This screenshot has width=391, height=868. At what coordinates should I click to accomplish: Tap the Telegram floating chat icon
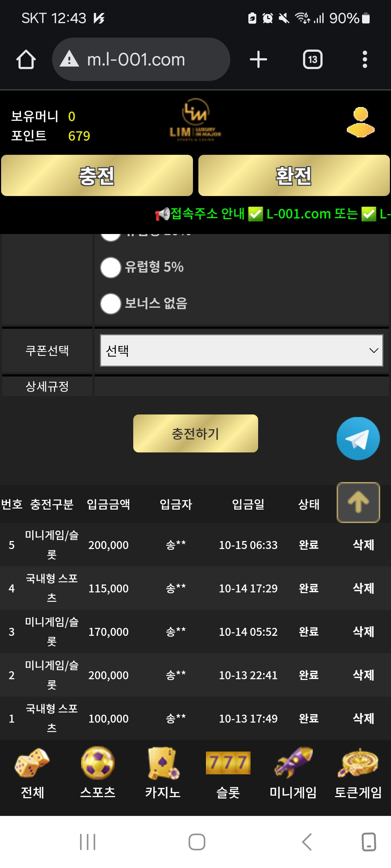point(358,438)
